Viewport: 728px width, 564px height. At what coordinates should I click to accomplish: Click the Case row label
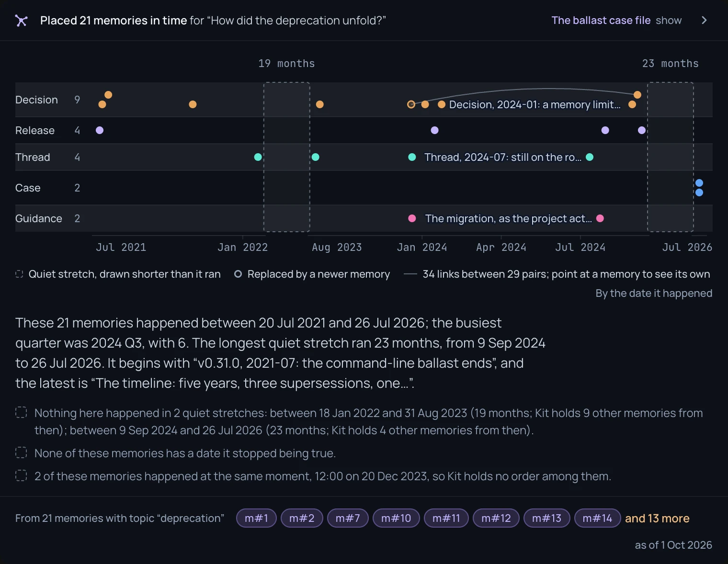tap(28, 188)
